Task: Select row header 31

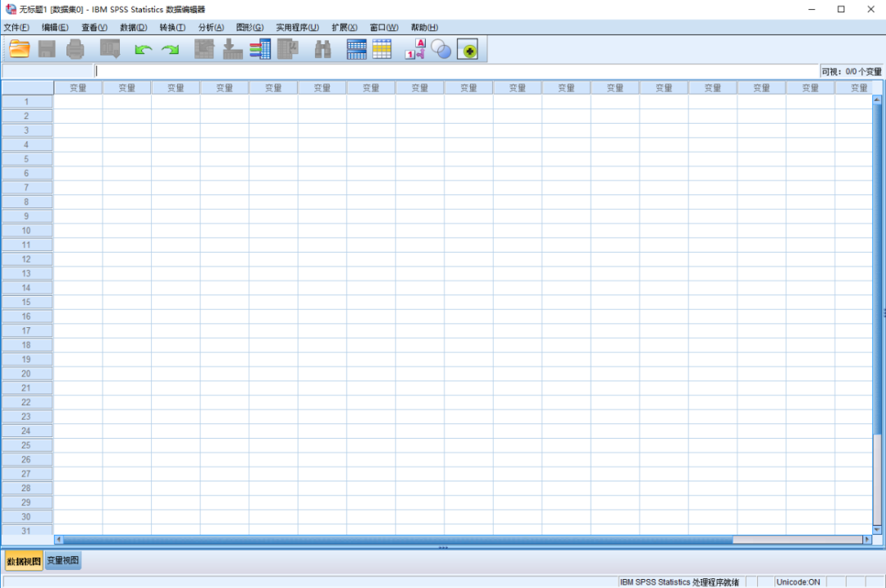Action: tap(26, 531)
